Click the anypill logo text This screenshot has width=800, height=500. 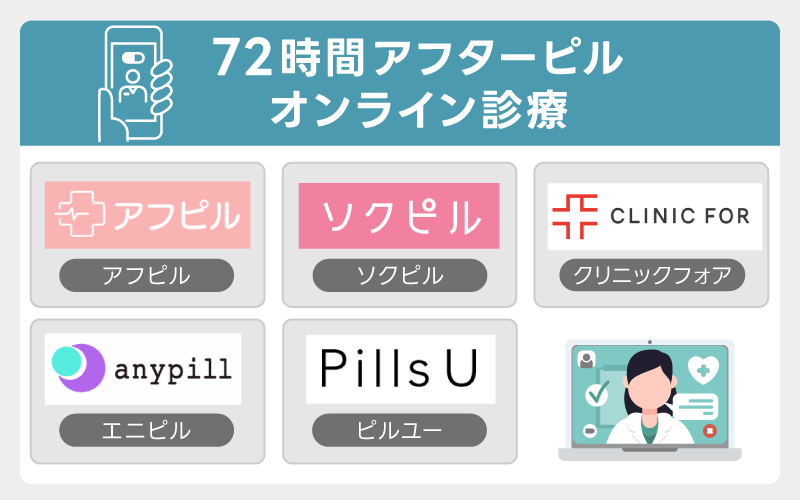(171, 369)
